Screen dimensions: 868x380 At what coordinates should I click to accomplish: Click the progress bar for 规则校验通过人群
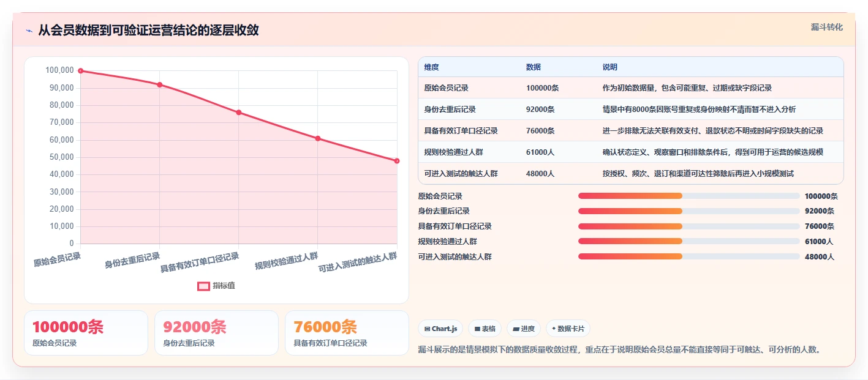tap(689, 242)
